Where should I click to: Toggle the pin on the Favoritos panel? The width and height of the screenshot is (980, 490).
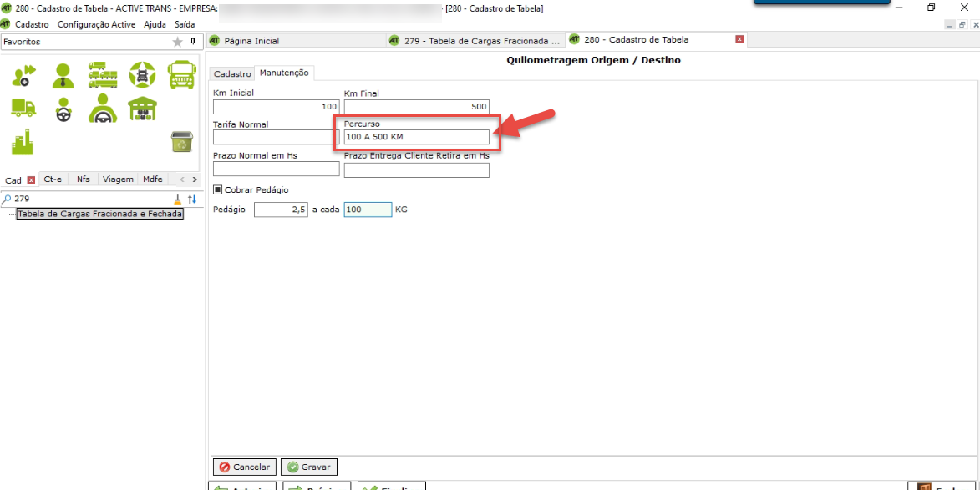[x=193, y=41]
